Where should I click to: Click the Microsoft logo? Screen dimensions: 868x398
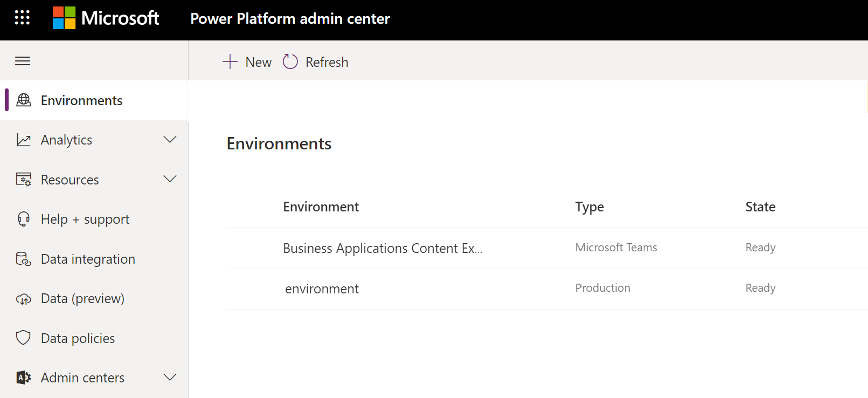[106, 18]
